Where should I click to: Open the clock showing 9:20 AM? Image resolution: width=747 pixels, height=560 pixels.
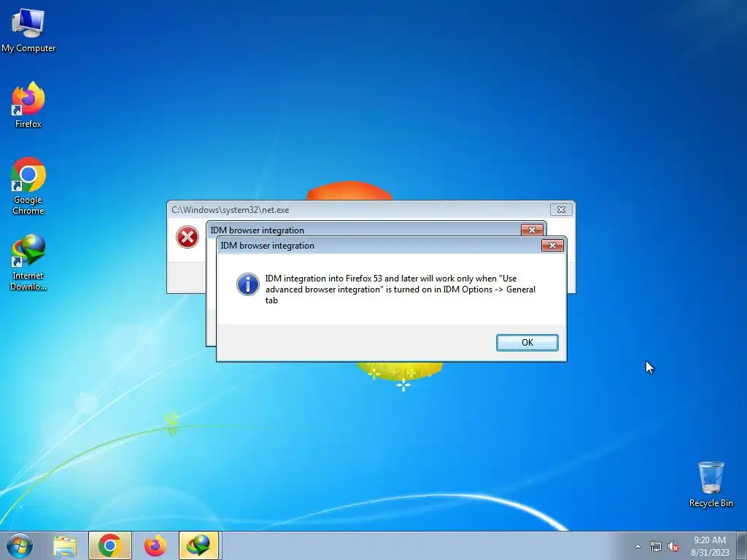pyautogui.click(x=710, y=545)
